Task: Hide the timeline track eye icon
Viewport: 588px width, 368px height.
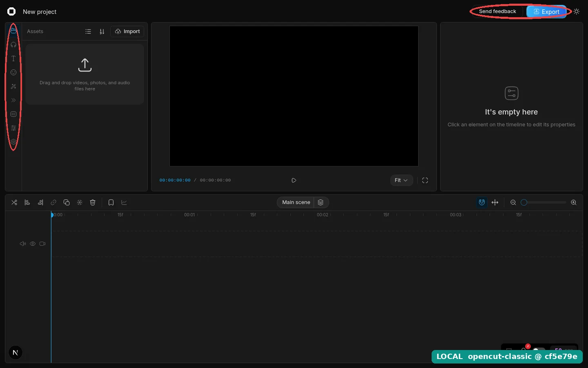Action: pos(33,244)
